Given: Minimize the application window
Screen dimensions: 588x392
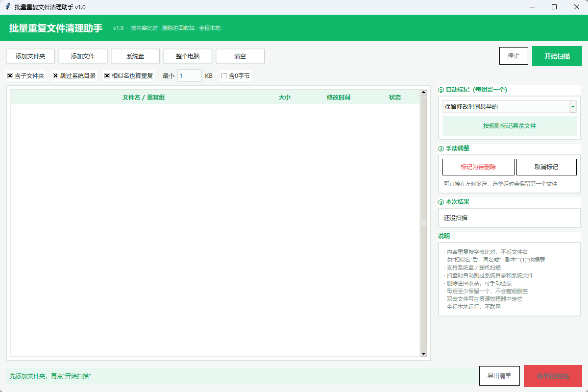Looking at the screenshot, I should point(532,7).
